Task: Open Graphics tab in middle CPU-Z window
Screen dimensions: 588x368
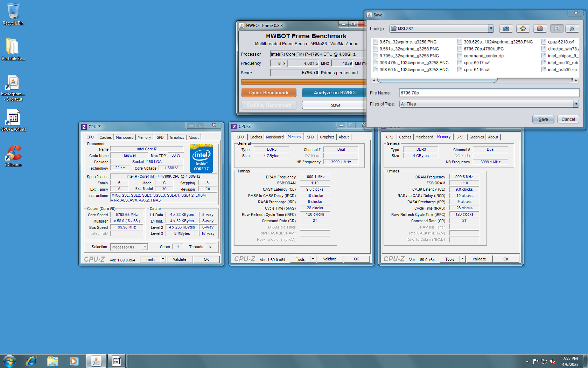Action: (x=327, y=137)
